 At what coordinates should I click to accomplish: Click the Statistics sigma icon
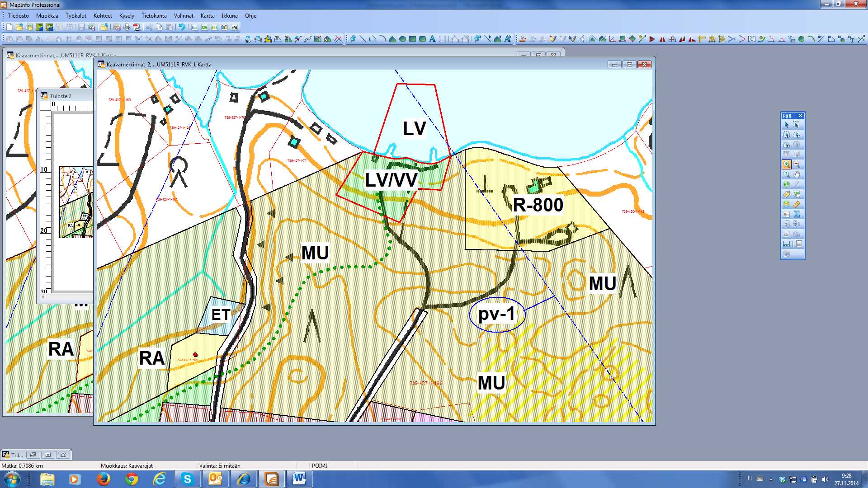[797, 214]
